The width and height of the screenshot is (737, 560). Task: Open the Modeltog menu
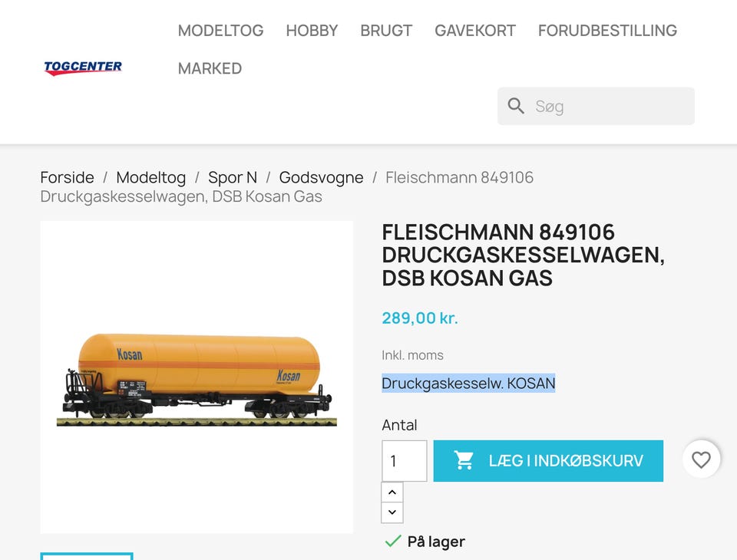tap(220, 31)
